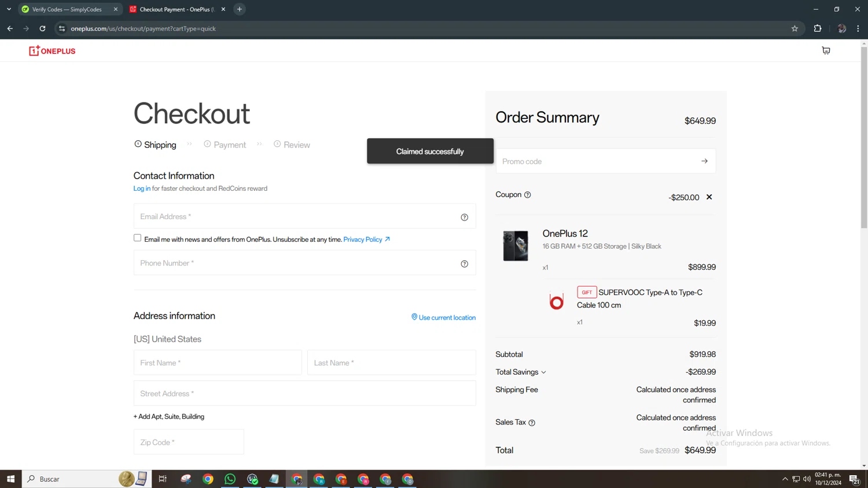Toggle email news and offers checkbox
Screen dimensions: 868x488
click(137, 238)
